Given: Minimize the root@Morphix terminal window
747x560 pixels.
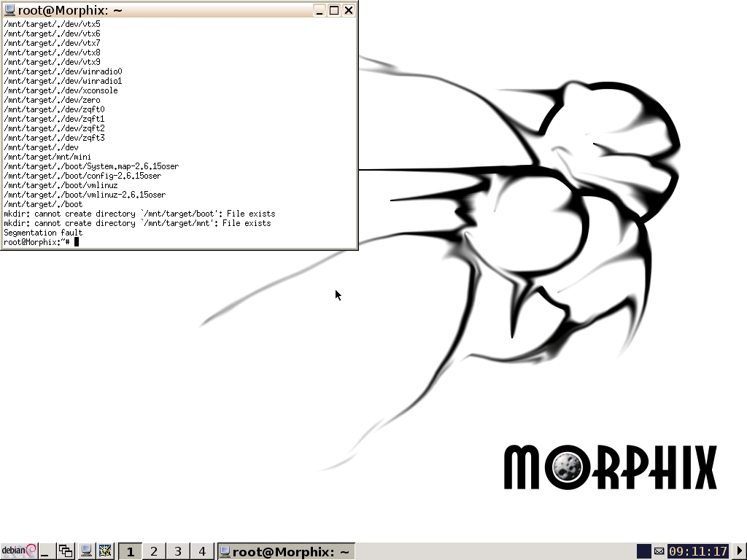Looking at the screenshot, I should click(320, 10).
